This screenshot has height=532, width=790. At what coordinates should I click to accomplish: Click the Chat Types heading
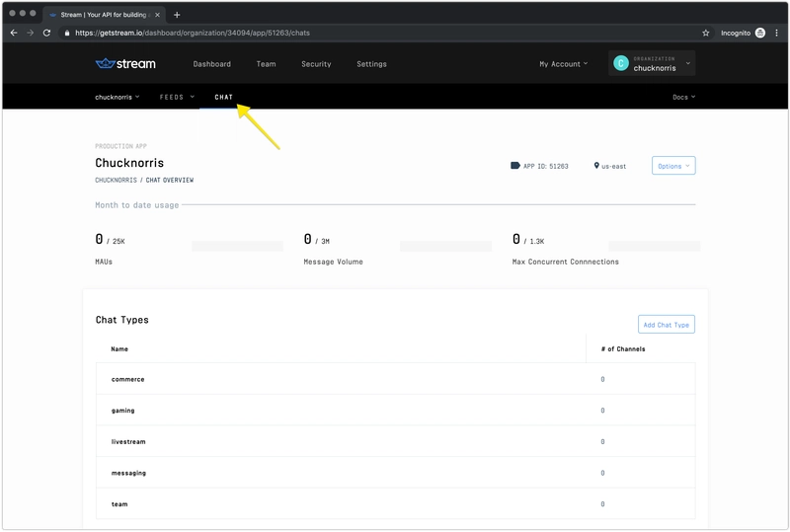click(121, 320)
